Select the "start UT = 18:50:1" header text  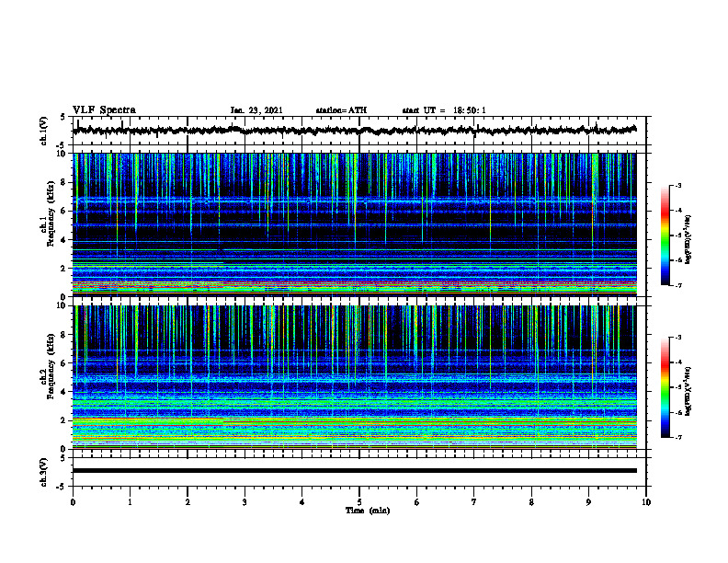444,110
